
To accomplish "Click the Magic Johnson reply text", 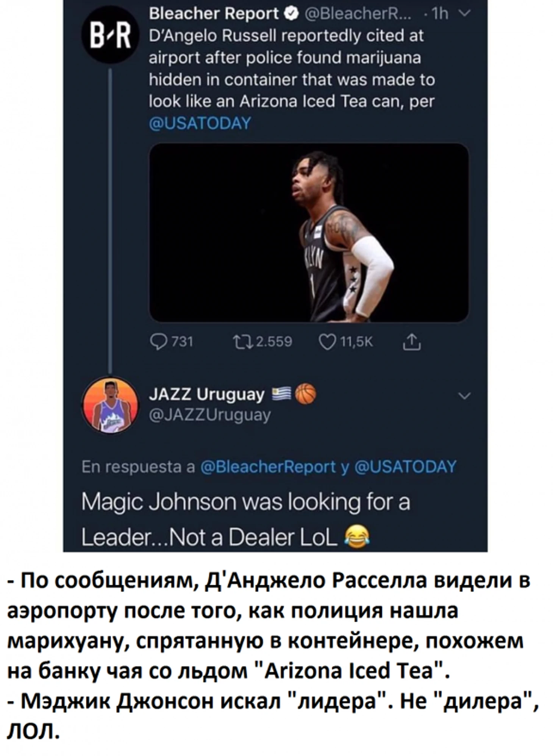I will tap(245, 520).
